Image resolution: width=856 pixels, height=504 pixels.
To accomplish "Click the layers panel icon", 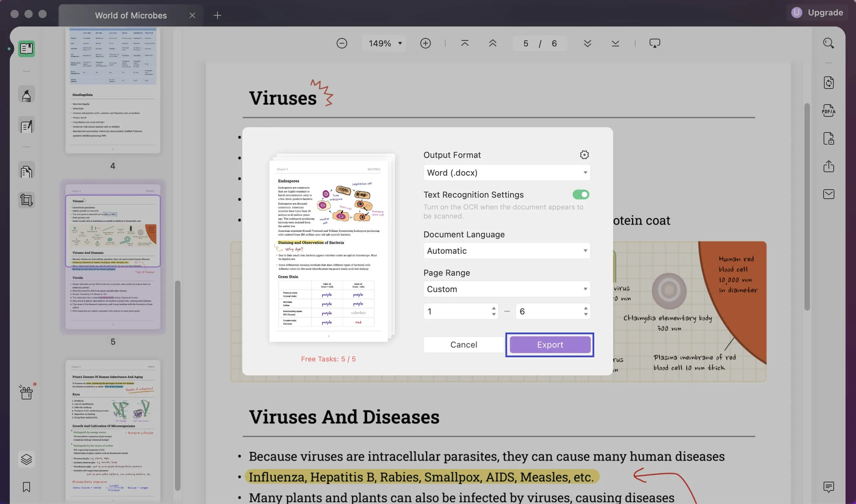I will (26, 460).
